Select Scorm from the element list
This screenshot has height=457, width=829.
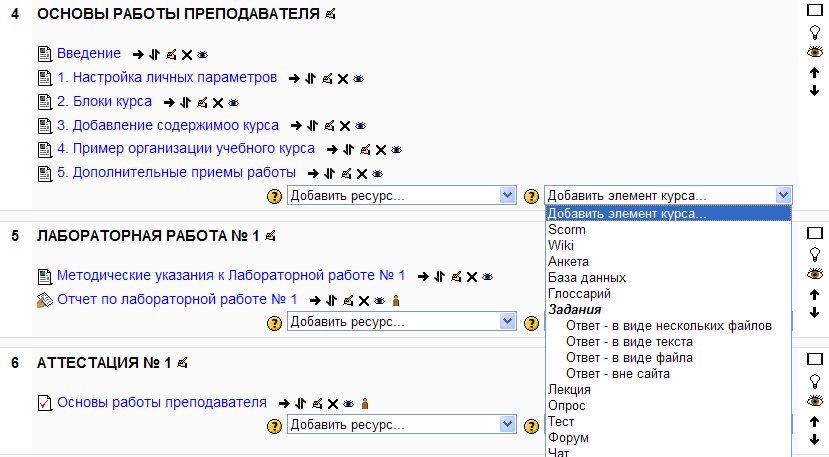pos(668,230)
